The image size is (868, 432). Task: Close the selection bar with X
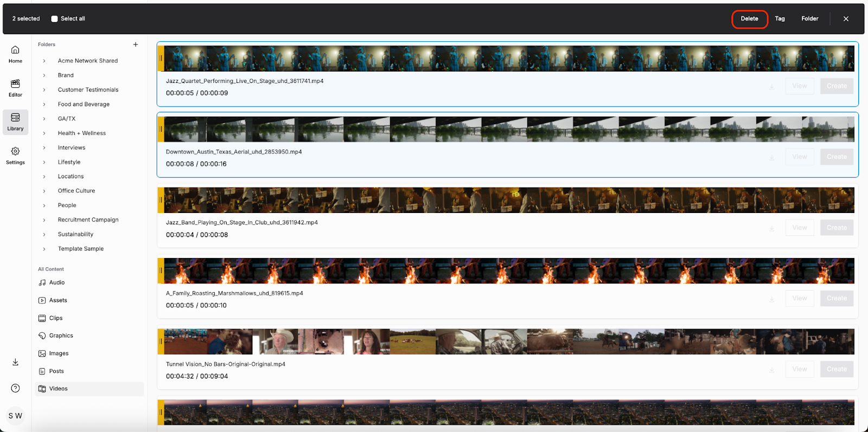tap(846, 18)
